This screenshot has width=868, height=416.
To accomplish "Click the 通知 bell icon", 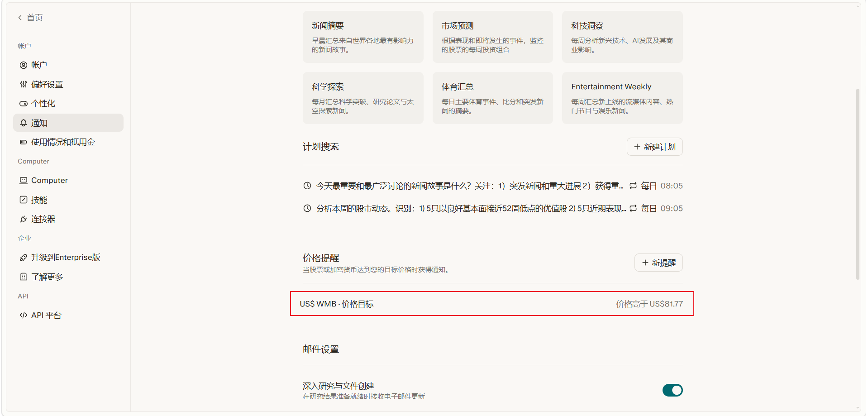I will [24, 123].
